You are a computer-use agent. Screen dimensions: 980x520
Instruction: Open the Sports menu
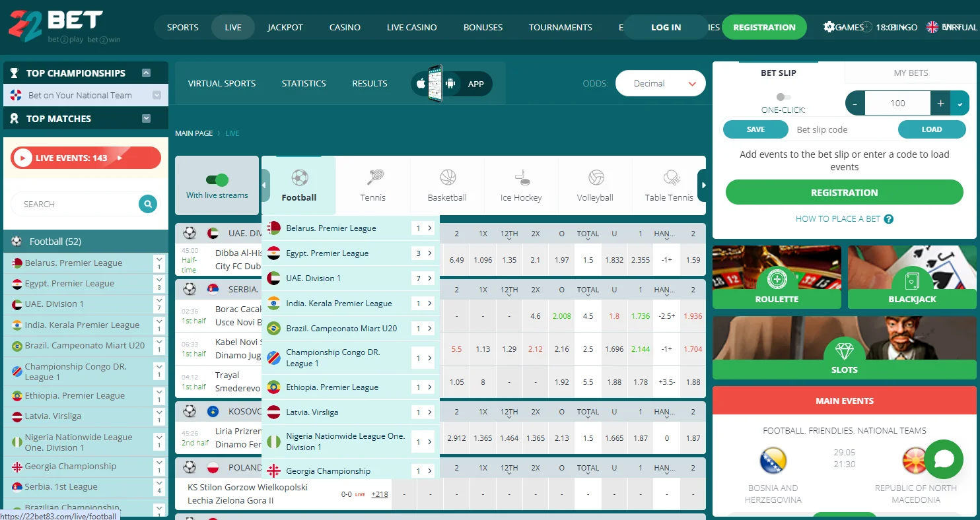183,27
